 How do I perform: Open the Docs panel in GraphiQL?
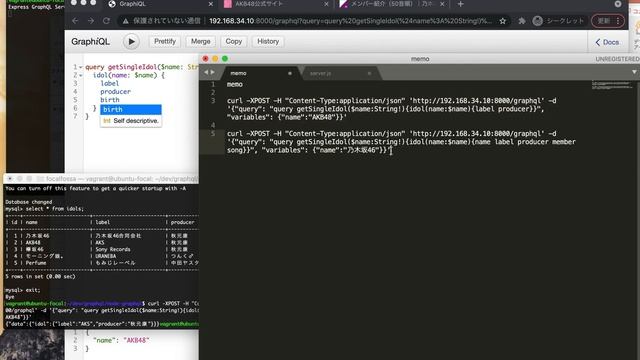pos(607,42)
